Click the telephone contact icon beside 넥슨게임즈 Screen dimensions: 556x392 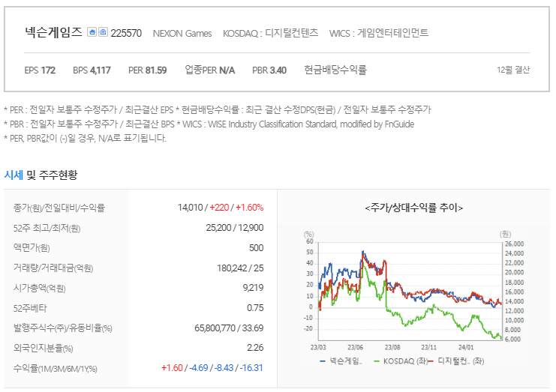103,32
